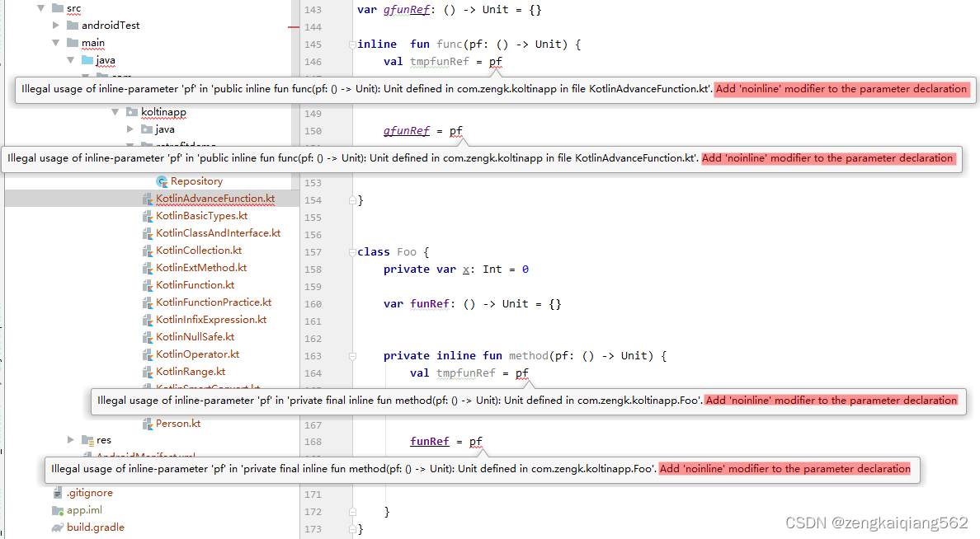
Task: Open KotlinOperator.kt
Action: 197,354
